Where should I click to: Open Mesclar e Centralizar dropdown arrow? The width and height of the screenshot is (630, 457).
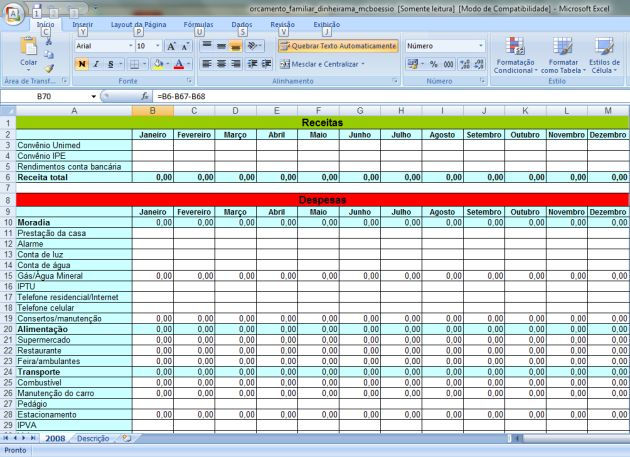click(x=363, y=64)
